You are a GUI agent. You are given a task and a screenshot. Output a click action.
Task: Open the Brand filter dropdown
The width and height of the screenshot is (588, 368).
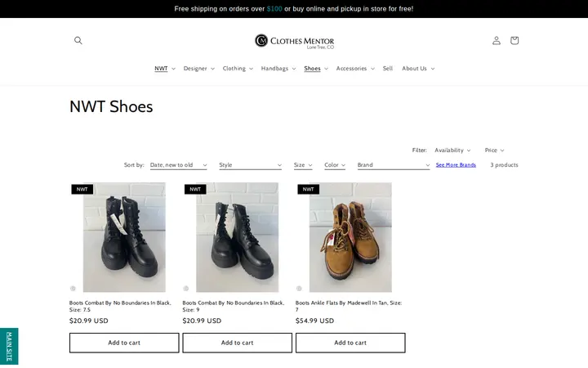(x=394, y=165)
